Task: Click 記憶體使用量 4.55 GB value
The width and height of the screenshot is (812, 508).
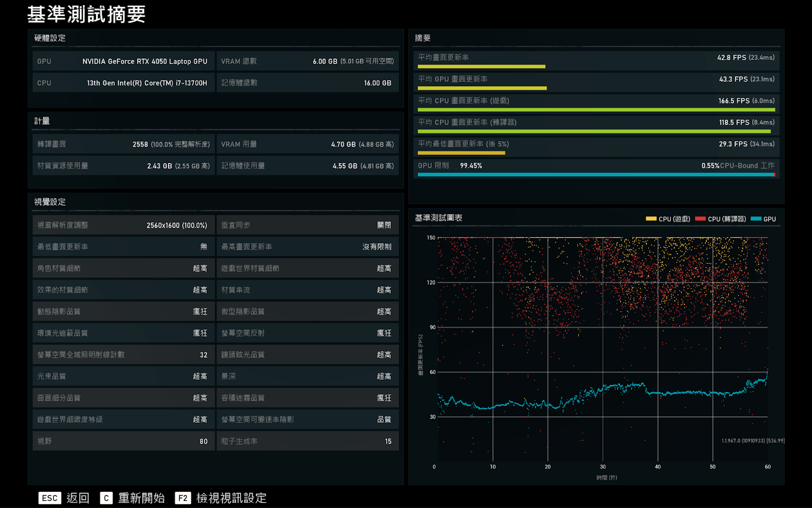Action: point(345,166)
